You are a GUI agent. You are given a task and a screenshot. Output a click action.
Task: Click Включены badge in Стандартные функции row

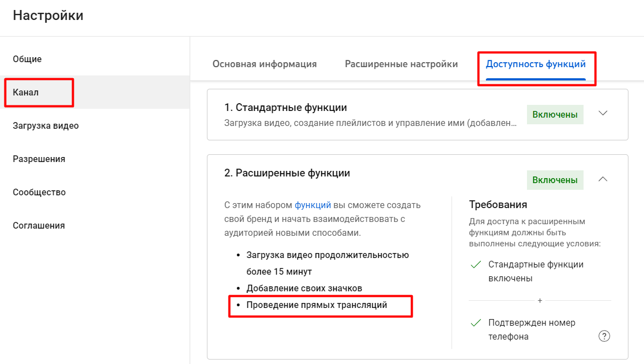[555, 114]
